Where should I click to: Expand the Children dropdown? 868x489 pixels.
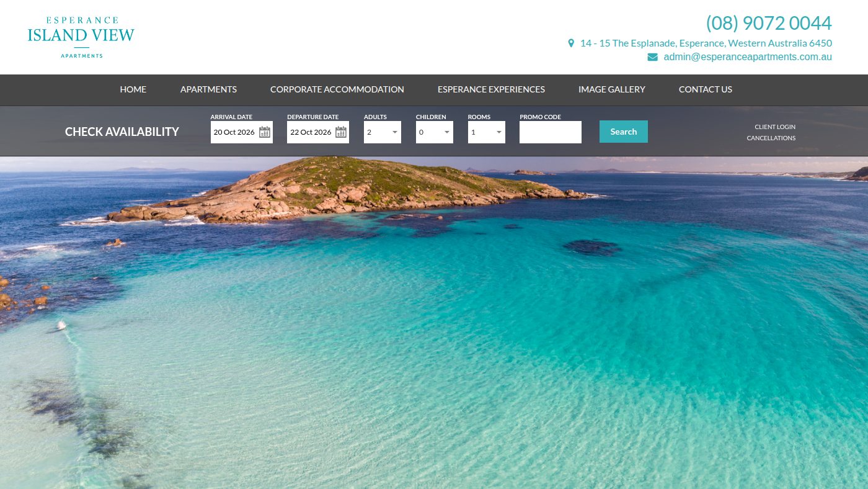point(435,132)
